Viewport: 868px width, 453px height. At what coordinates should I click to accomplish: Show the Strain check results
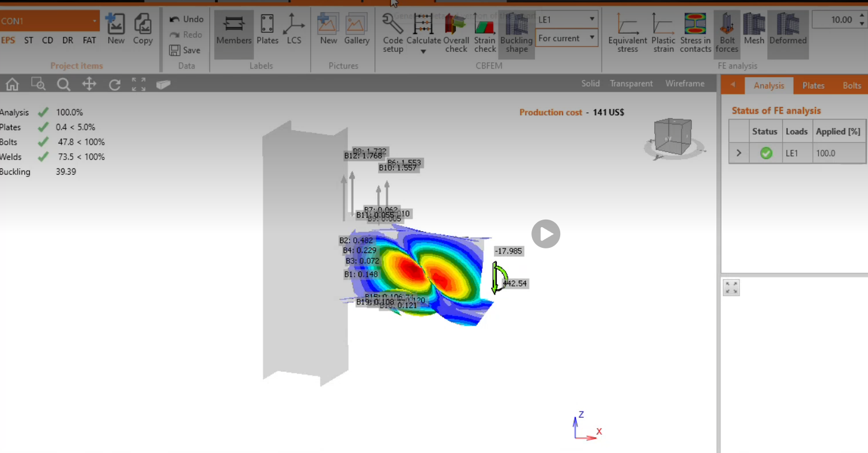[x=485, y=33]
